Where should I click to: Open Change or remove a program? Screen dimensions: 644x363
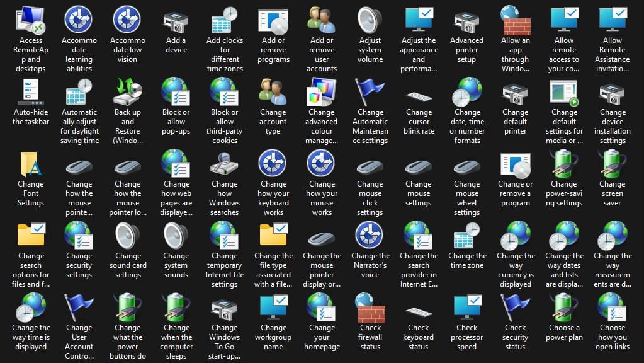click(516, 164)
